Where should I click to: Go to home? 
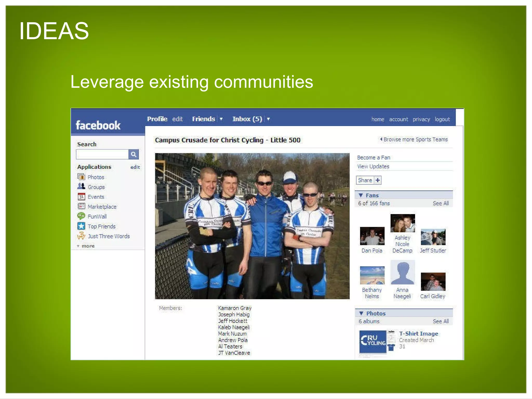378,119
